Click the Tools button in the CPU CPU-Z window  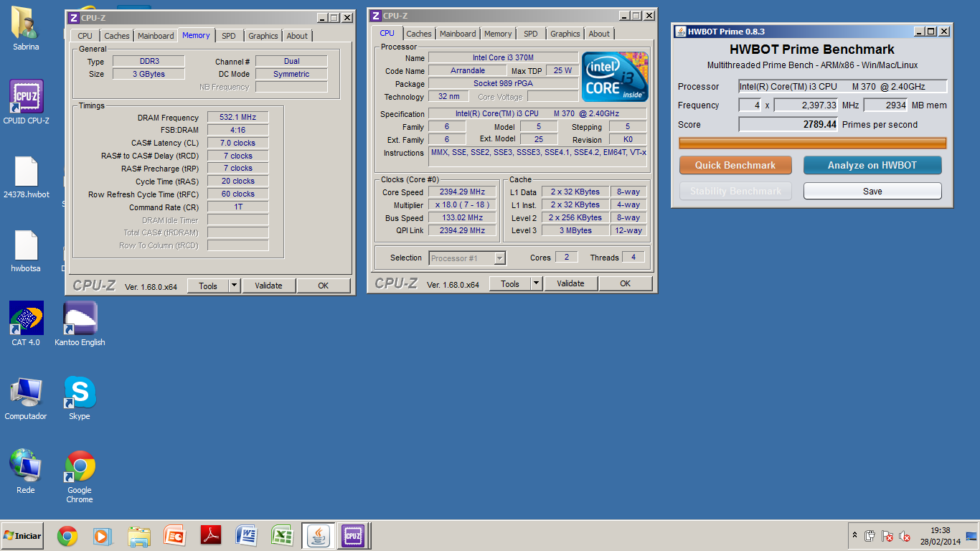[x=510, y=283]
